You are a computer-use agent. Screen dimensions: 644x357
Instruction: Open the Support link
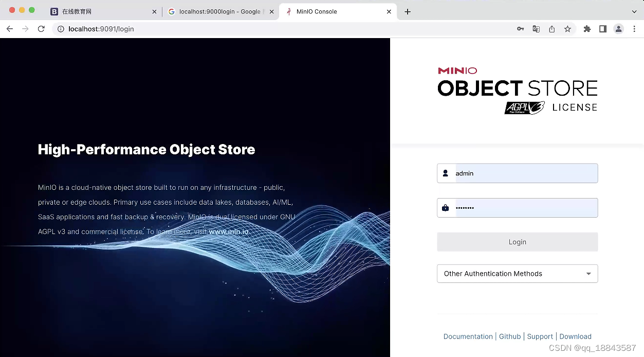(540, 336)
